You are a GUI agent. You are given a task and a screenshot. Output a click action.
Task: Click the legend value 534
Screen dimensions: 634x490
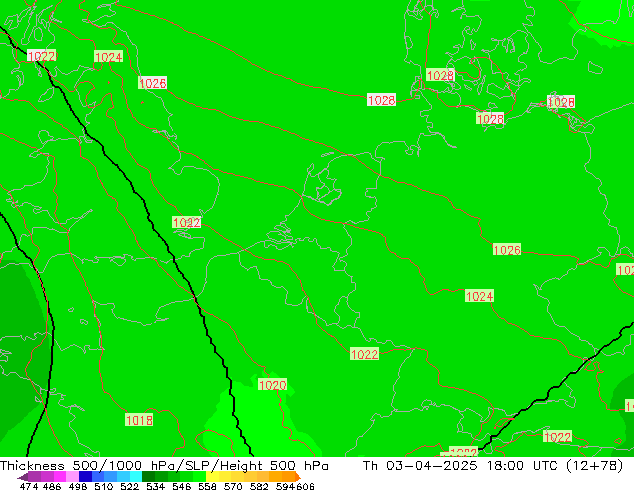pos(155,486)
